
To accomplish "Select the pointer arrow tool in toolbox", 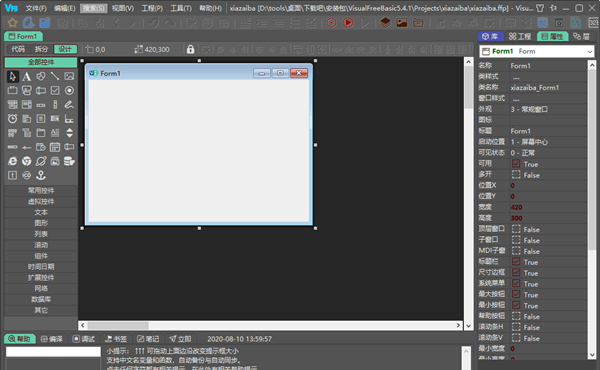I will point(13,77).
